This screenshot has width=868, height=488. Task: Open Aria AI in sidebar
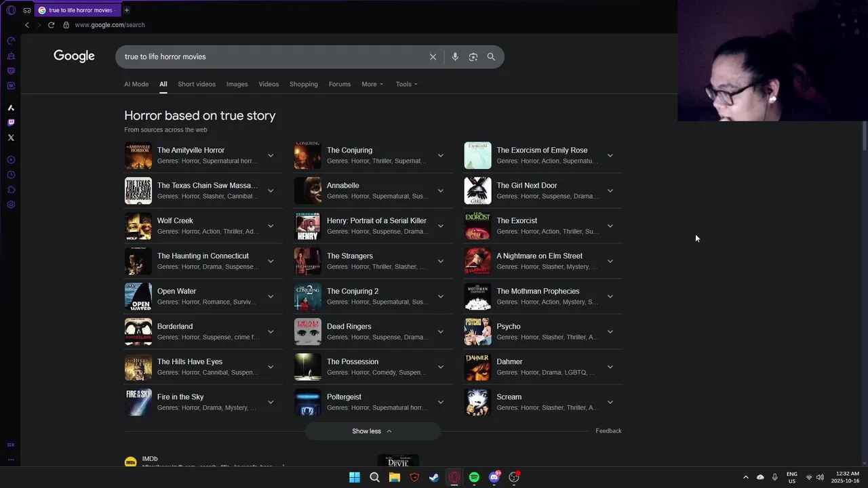[x=11, y=108]
